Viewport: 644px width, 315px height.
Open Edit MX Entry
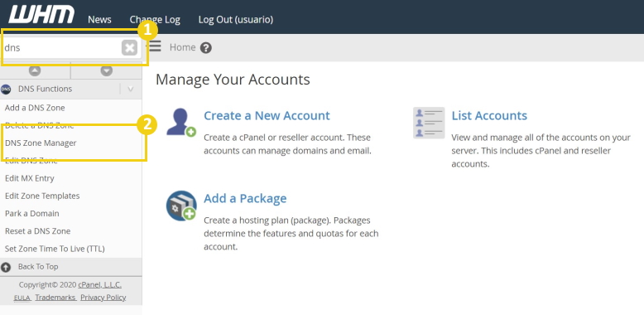30,178
